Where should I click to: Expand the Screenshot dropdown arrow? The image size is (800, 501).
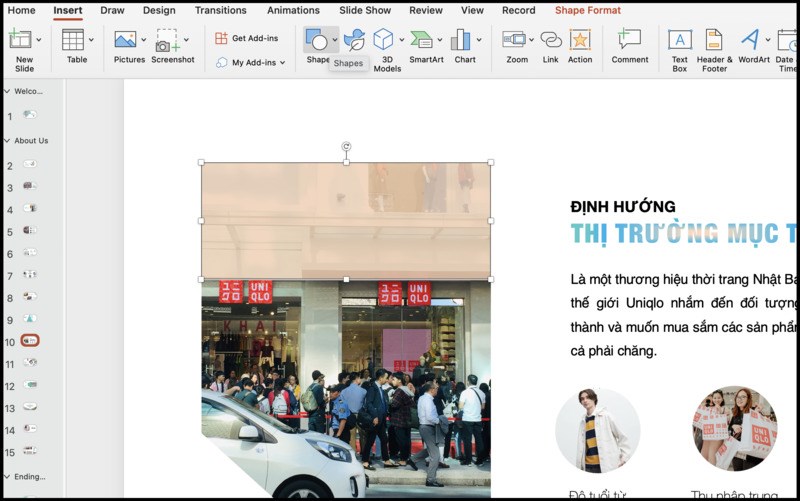pyautogui.click(x=186, y=39)
